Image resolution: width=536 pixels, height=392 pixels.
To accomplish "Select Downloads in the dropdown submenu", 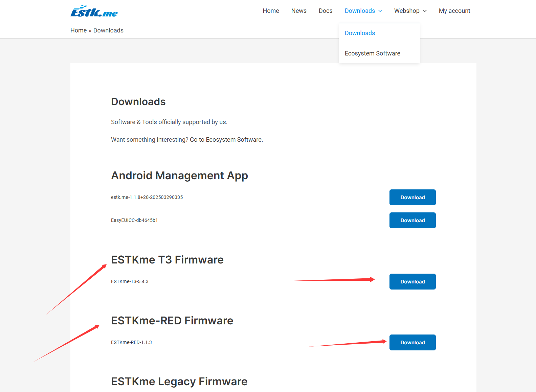I will (360, 33).
